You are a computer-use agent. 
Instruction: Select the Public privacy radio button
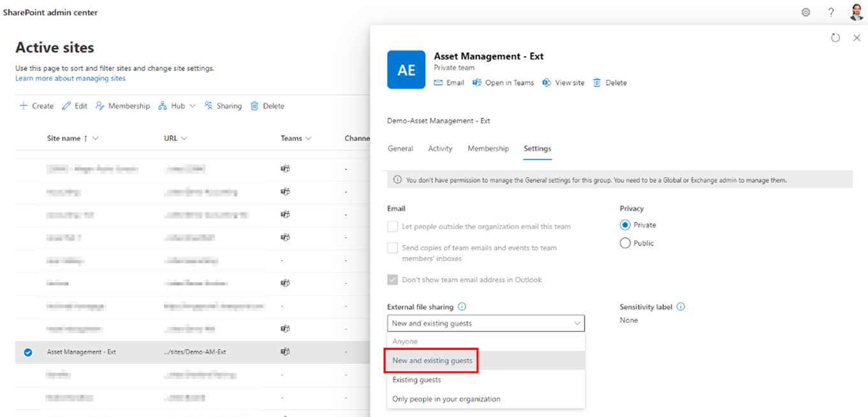pyautogui.click(x=625, y=243)
